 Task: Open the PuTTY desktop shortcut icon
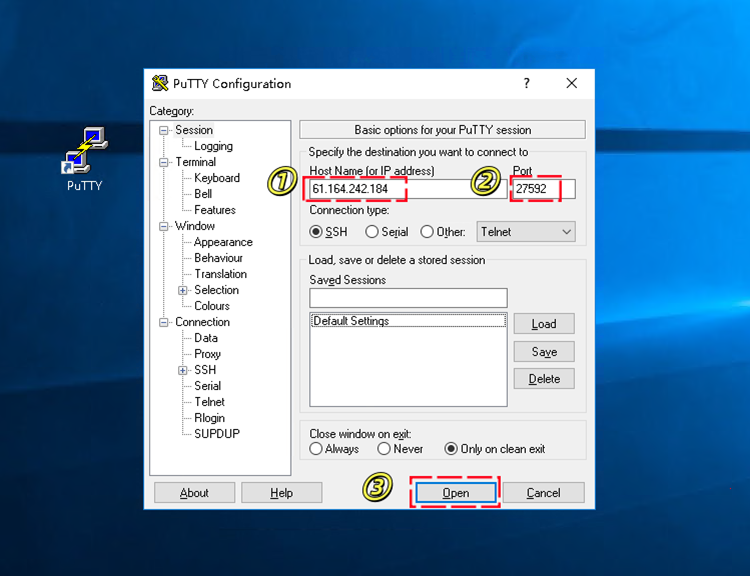click(84, 152)
